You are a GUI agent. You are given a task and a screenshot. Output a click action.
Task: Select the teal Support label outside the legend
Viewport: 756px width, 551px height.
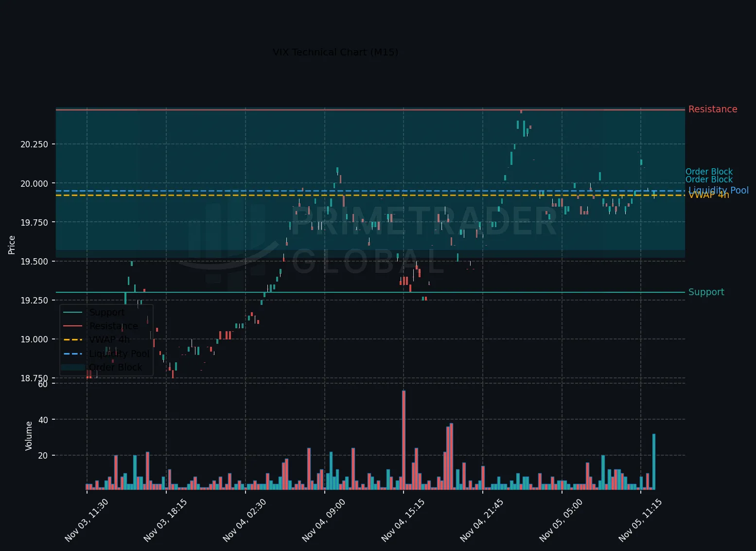click(706, 292)
